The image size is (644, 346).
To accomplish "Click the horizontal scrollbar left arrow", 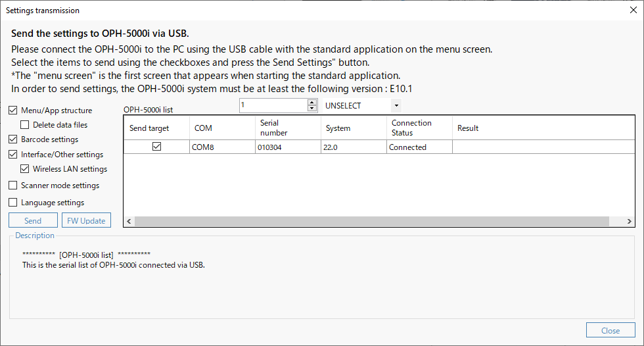I will [x=129, y=221].
